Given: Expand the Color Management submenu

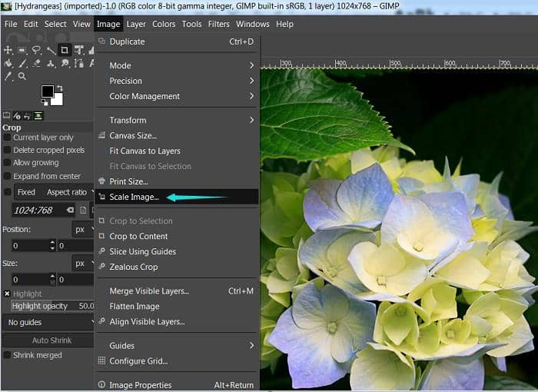Looking at the screenshot, I should click(177, 96).
